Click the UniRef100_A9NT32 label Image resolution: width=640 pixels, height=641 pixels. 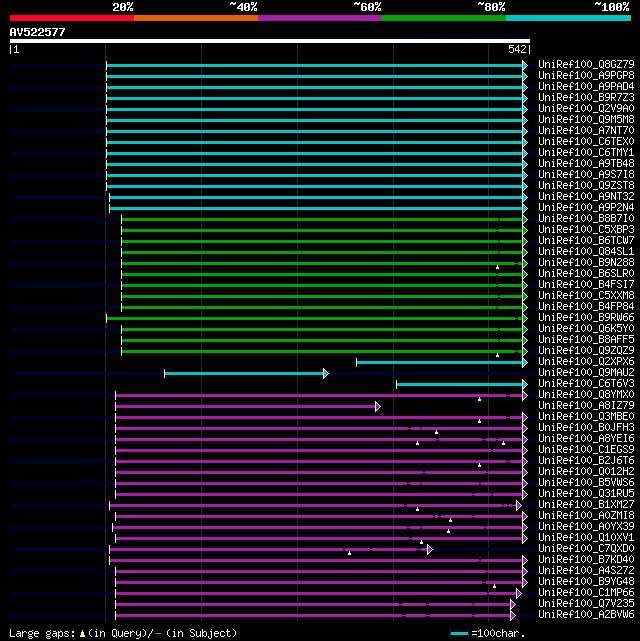(586, 197)
